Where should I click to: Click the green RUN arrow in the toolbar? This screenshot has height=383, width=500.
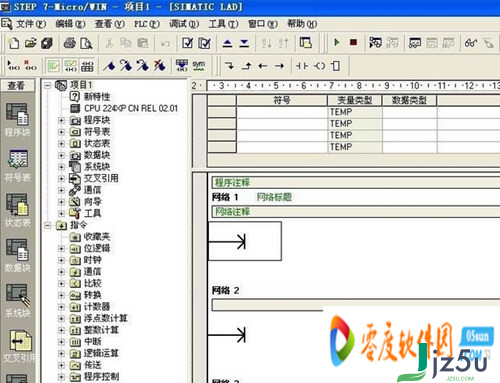(337, 43)
